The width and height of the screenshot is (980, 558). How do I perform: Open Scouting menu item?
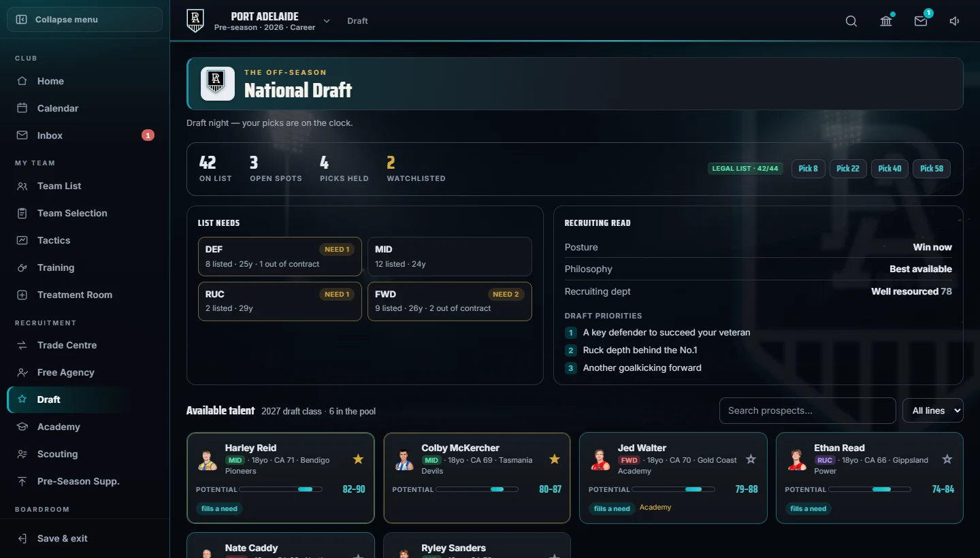pyautogui.click(x=84, y=454)
